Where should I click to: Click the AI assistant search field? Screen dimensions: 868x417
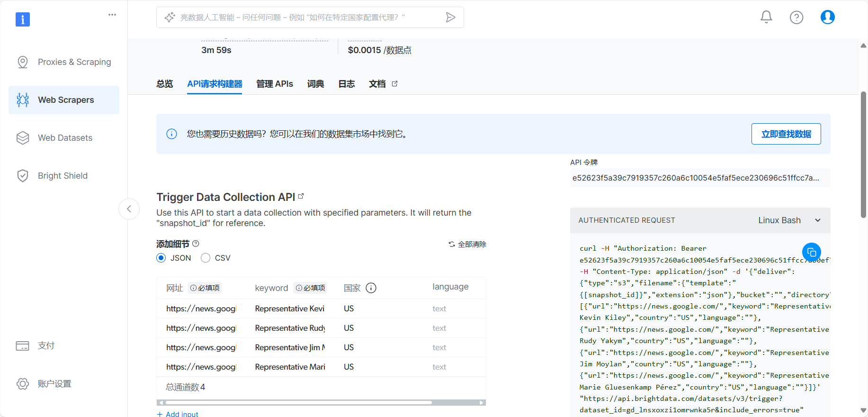[x=310, y=18]
